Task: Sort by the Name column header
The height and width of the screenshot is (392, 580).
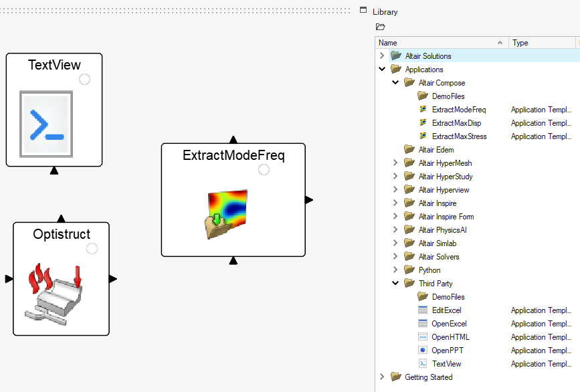Action: coord(442,43)
